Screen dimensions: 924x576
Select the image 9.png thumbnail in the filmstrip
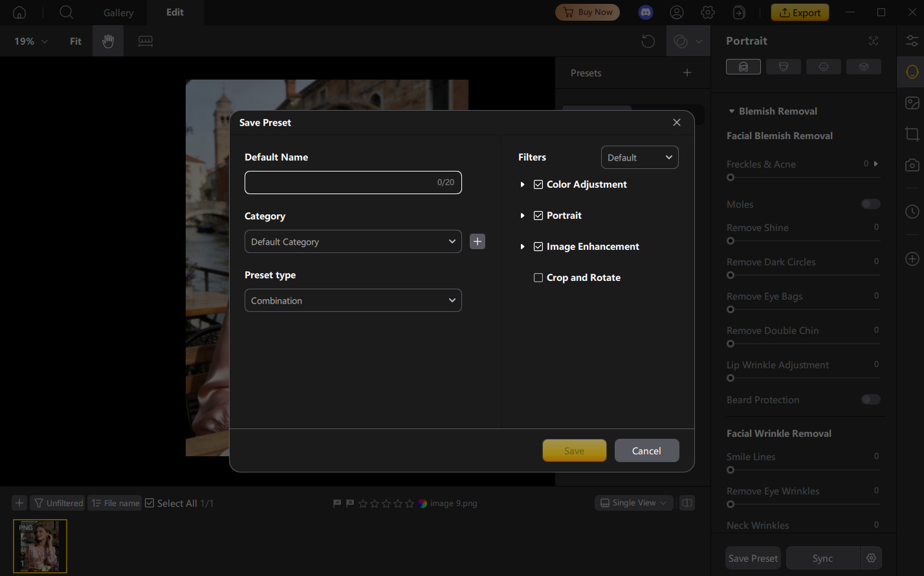click(40, 546)
